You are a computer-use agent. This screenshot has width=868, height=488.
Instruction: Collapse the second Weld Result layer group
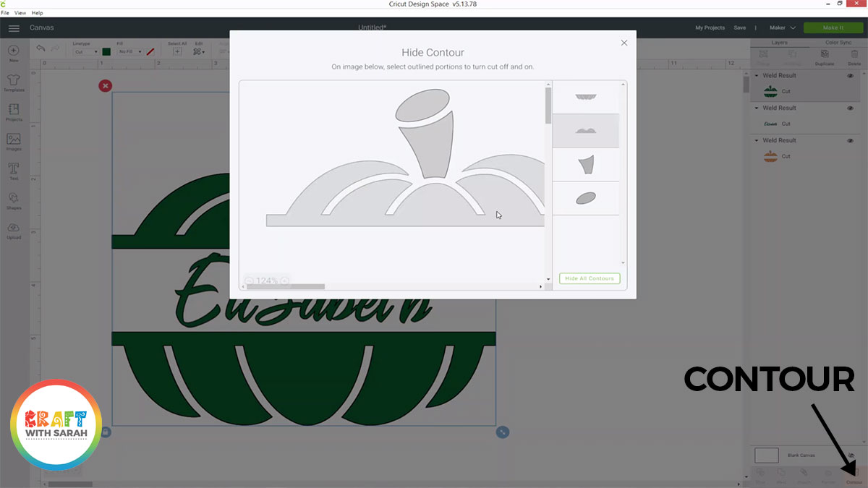pyautogui.click(x=757, y=108)
